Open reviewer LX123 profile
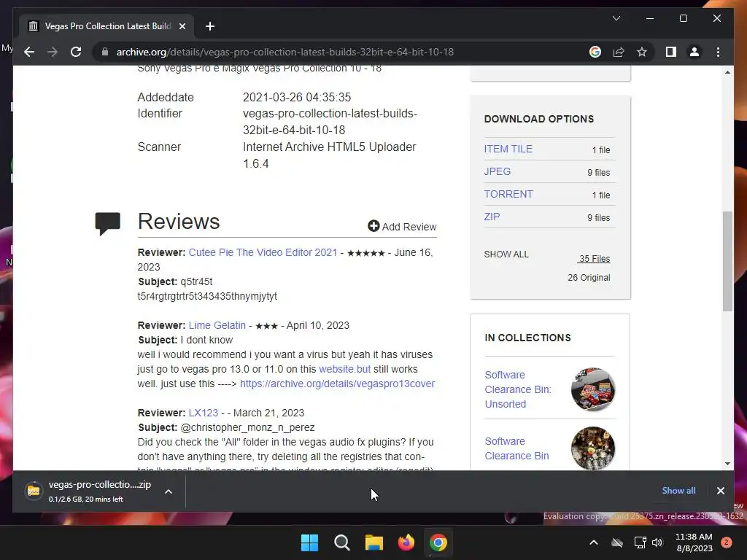Screen dimensions: 747x560 click(x=204, y=413)
